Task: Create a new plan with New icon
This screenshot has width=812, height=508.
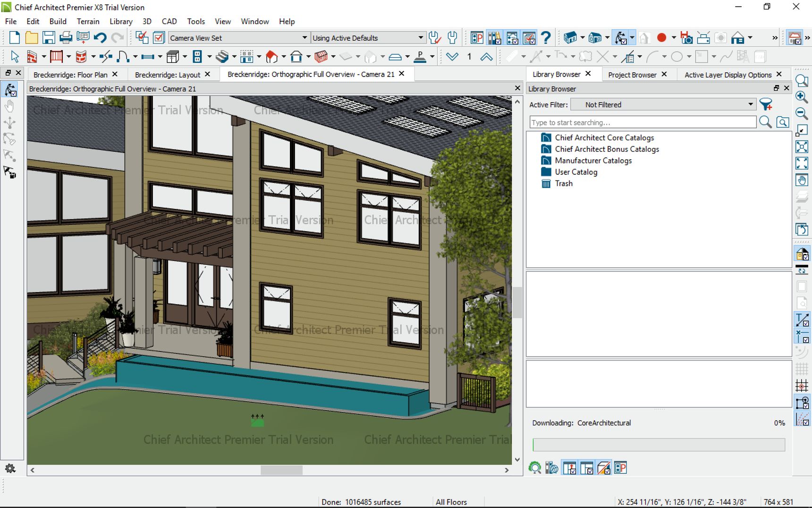Action: tap(15, 37)
